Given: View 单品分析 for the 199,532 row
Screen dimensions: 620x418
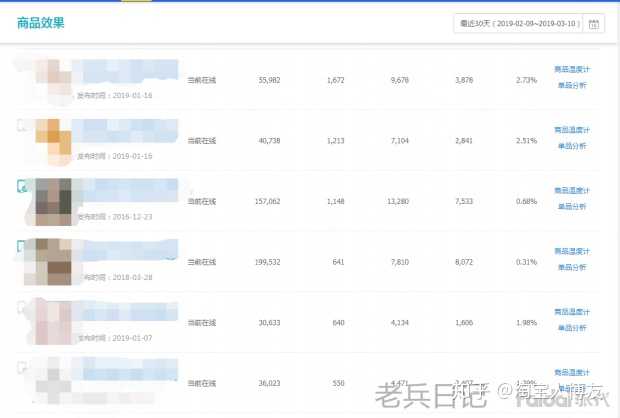Looking at the screenshot, I should click(570, 266).
